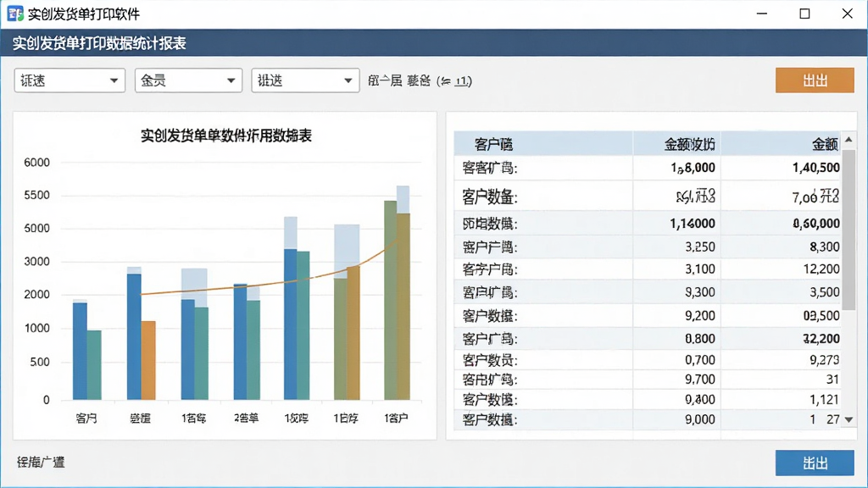Open the 金员 dropdown list
868x488 pixels.
pyautogui.click(x=188, y=80)
